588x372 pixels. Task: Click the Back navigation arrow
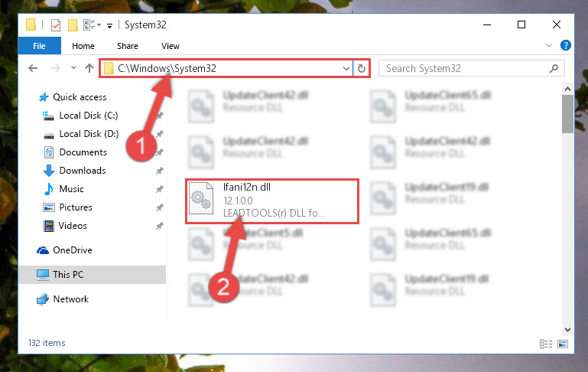click(33, 68)
